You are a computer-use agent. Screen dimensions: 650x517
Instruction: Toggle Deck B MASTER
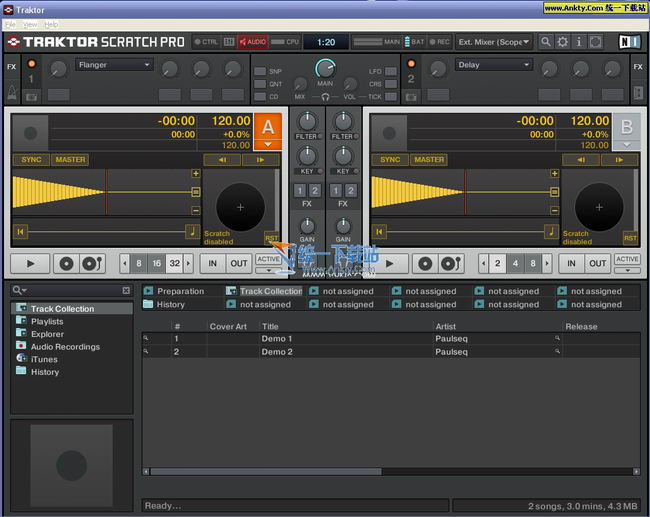tap(429, 160)
